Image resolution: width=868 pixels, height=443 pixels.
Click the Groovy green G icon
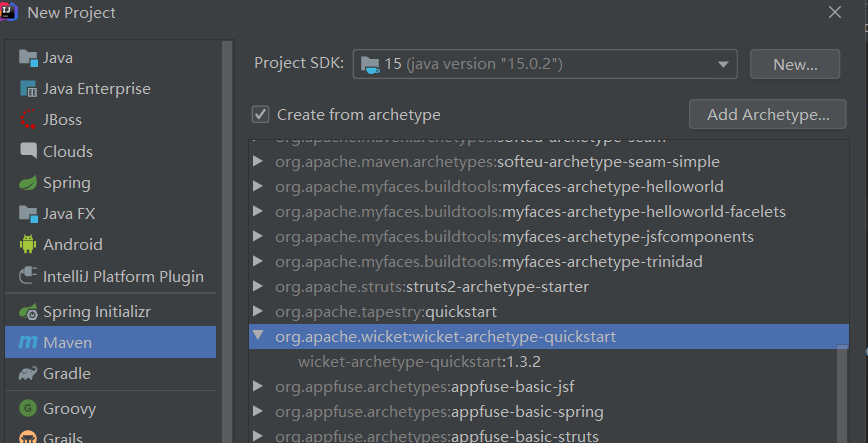coord(28,409)
